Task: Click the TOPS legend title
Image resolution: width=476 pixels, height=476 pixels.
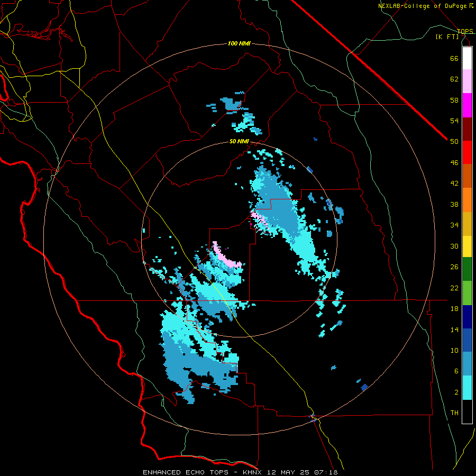Action: click(x=465, y=31)
